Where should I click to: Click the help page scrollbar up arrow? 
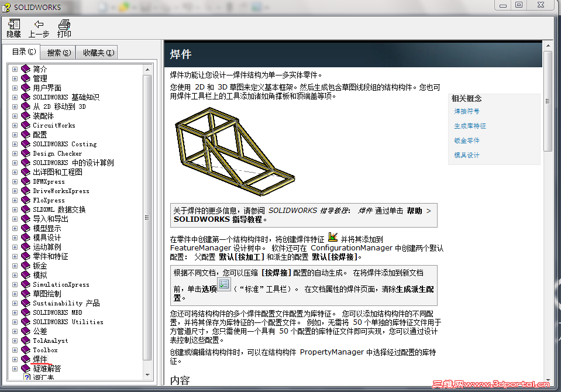[548, 46]
